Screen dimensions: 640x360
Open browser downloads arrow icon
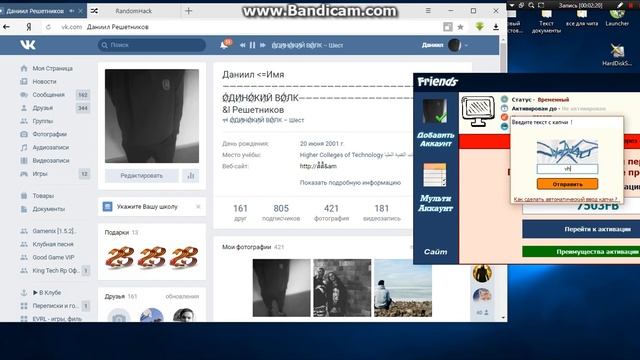tap(496, 27)
